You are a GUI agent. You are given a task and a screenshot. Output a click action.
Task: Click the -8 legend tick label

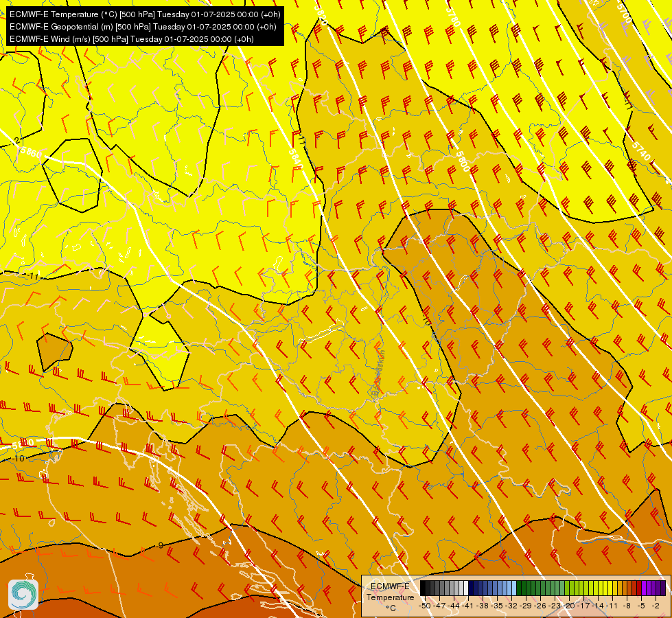coord(627,606)
